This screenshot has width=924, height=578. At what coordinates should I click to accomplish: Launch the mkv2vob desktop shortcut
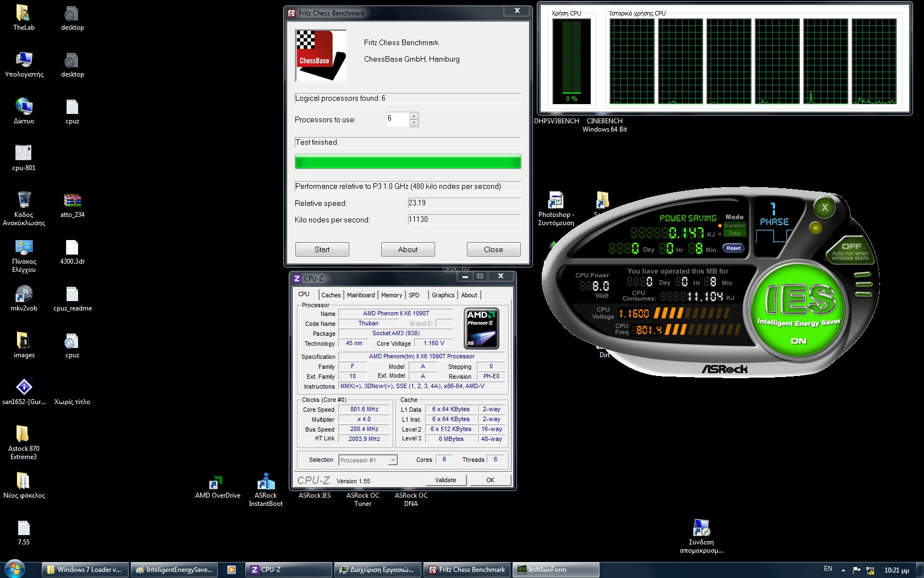(x=24, y=298)
